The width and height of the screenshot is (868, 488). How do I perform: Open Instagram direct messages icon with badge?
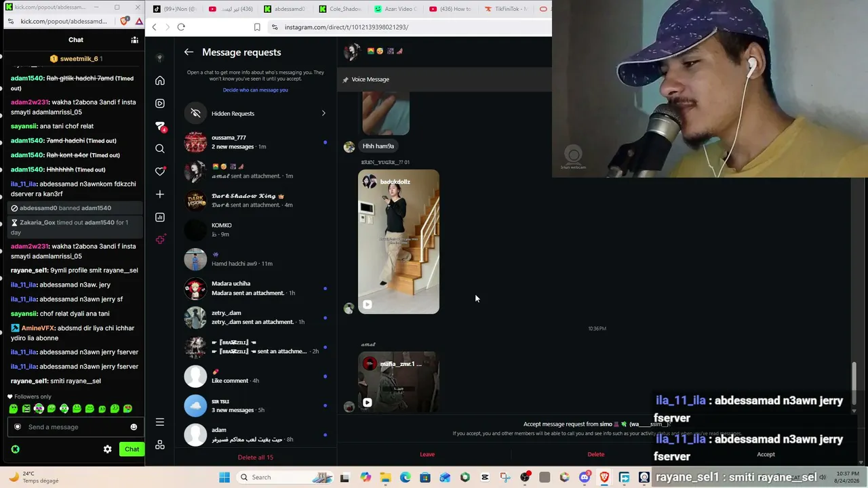coord(160,126)
